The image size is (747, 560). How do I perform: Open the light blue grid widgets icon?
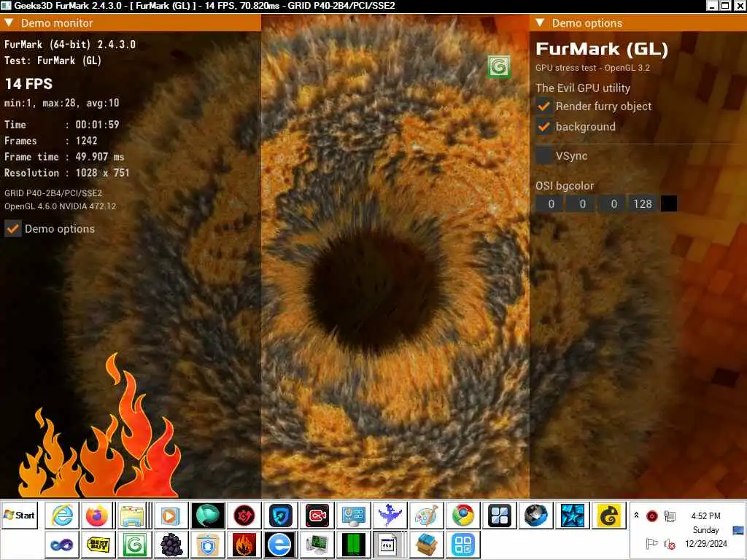[463, 544]
